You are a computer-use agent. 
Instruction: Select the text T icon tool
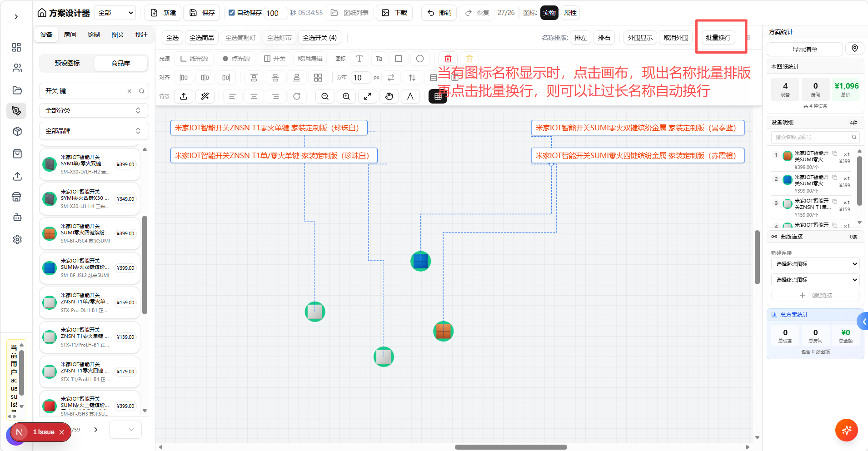coord(359,59)
